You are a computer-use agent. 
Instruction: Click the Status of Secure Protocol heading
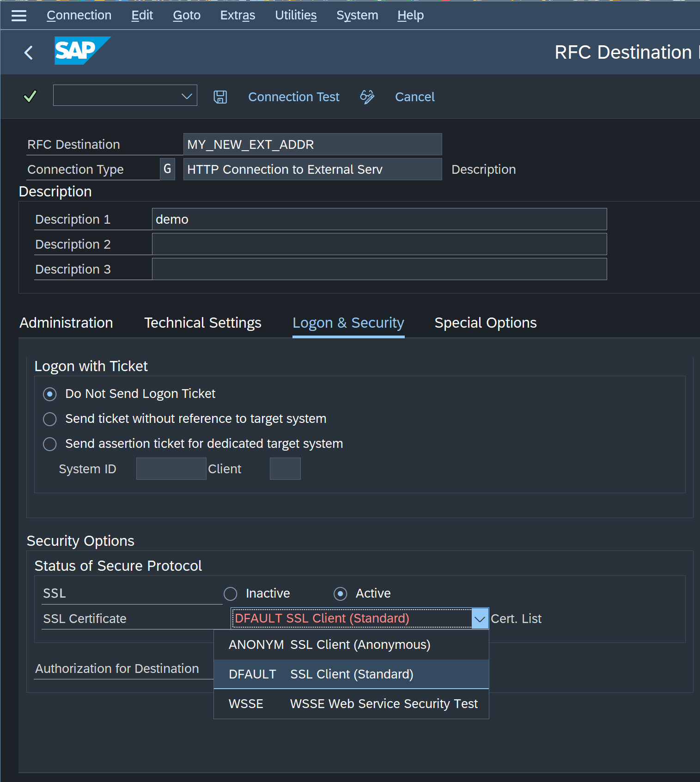click(x=118, y=566)
